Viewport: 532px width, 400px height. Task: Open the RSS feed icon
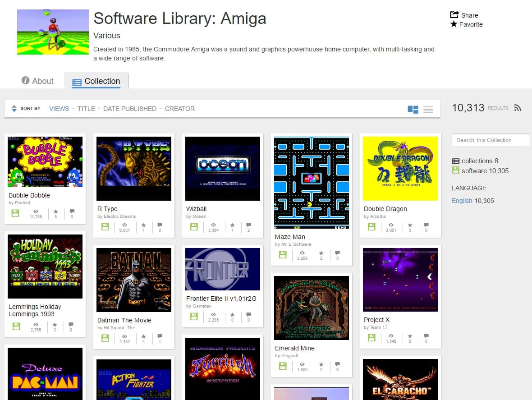[518, 108]
